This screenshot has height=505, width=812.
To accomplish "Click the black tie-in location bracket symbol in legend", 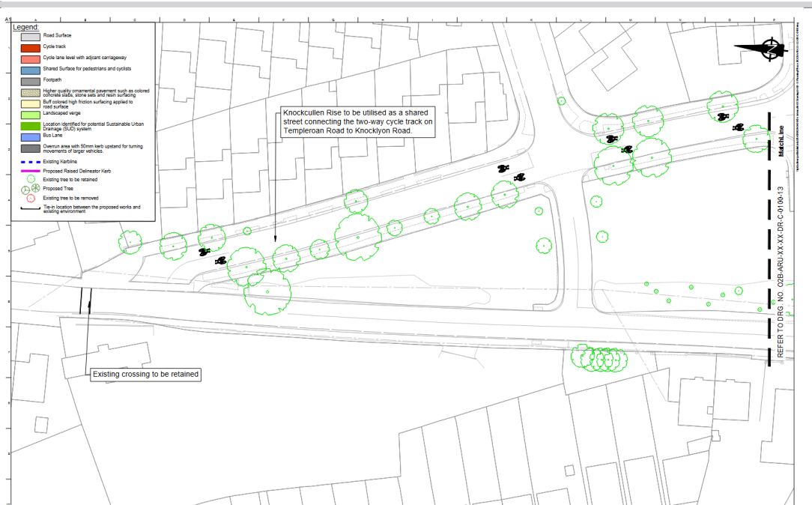I will 31,208.
